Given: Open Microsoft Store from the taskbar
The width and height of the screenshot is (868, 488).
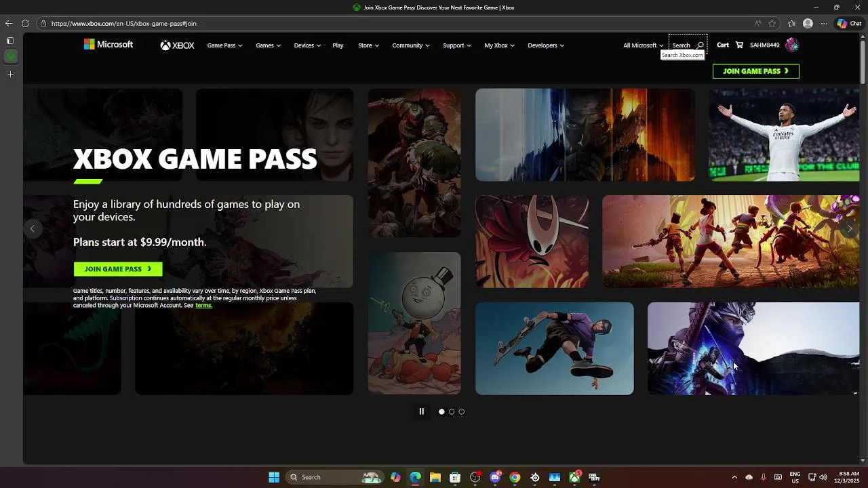Looking at the screenshot, I should 455,477.
